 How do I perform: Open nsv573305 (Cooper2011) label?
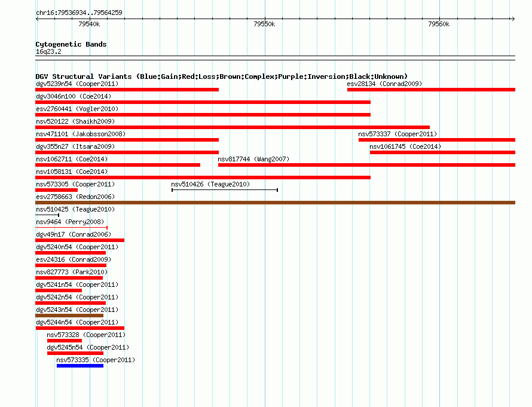pyautogui.click(x=75, y=184)
